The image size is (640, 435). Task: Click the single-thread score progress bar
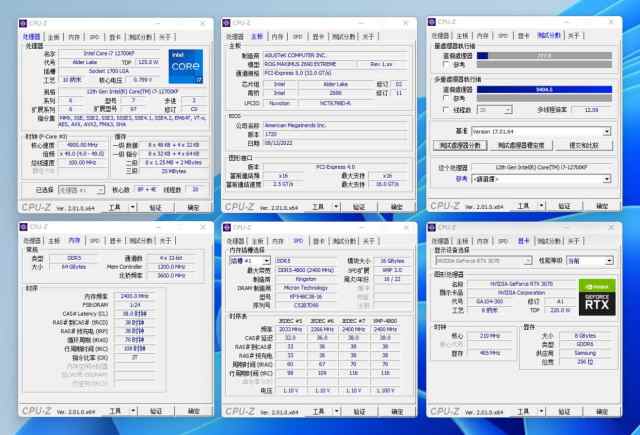(x=544, y=55)
